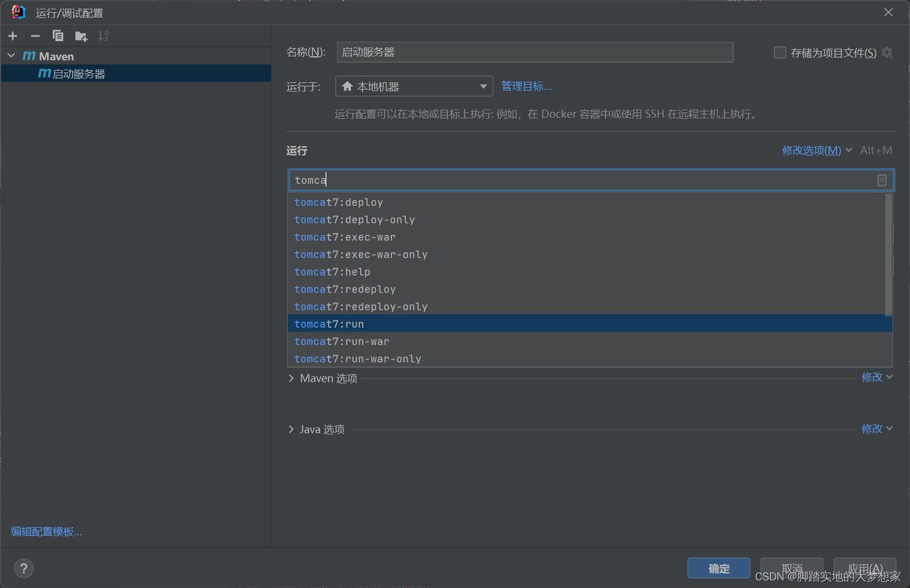Screen dimensions: 910x588
Task: Close the Run/Debug Configurations dialog
Action: [x=888, y=12]
